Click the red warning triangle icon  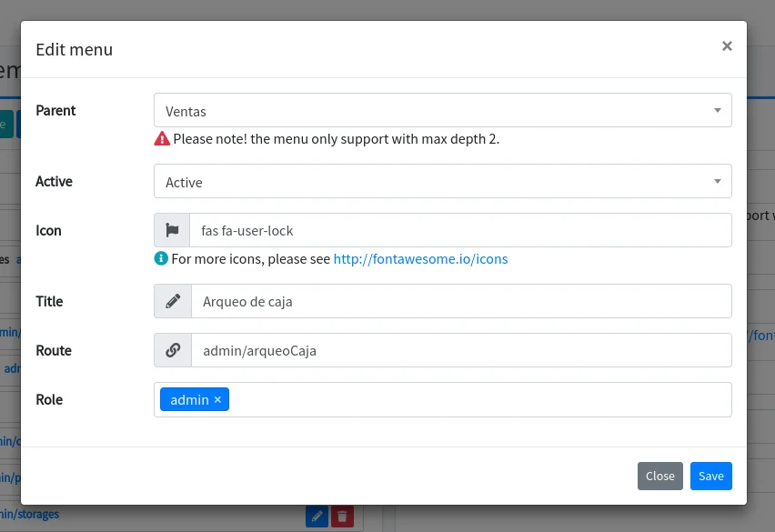point(162,139)
